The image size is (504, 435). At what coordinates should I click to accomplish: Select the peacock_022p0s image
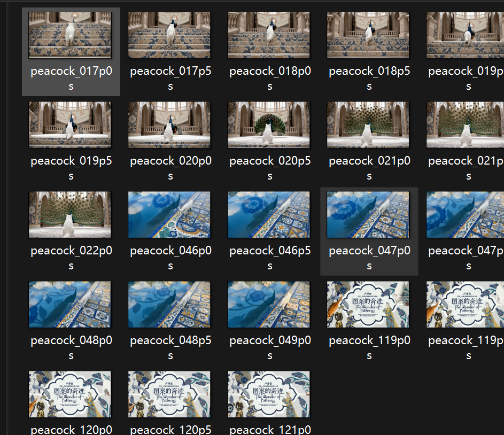click(x=70, y=215)
